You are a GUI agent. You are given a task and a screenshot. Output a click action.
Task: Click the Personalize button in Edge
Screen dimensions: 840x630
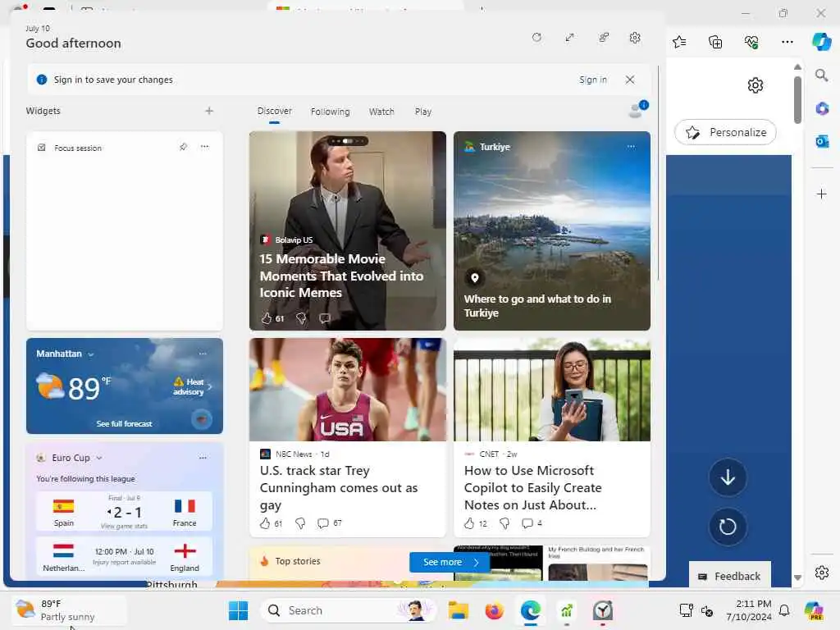(x=725, y=132)
